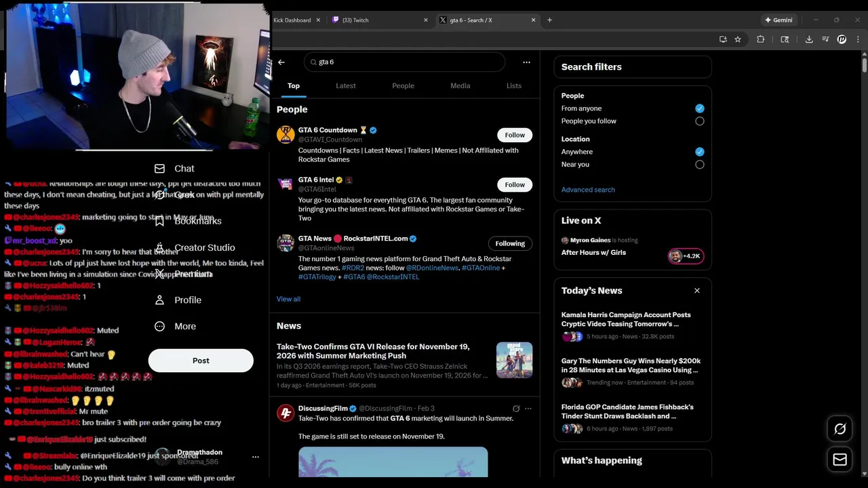The width and height of the screenshot is (868, 488).
Task: Click View all people link
Action: tap(288, 299)
